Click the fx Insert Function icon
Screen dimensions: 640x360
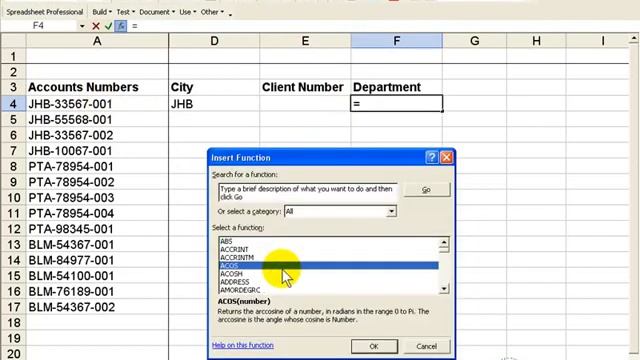click(121, 26)
